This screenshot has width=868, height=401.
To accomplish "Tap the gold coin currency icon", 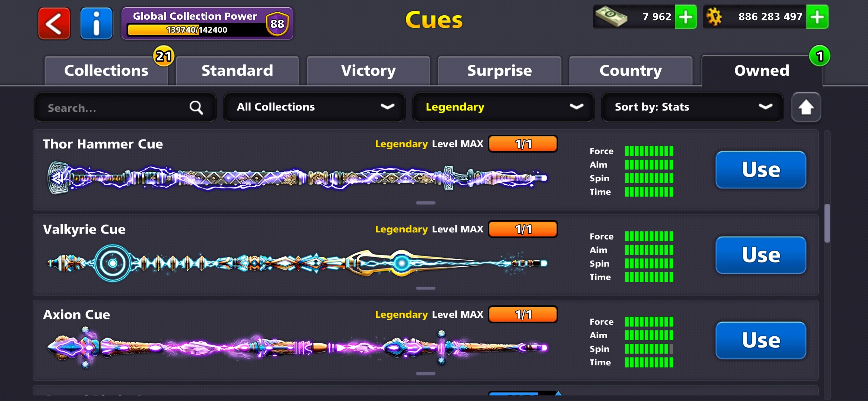I will coord(714,17).
